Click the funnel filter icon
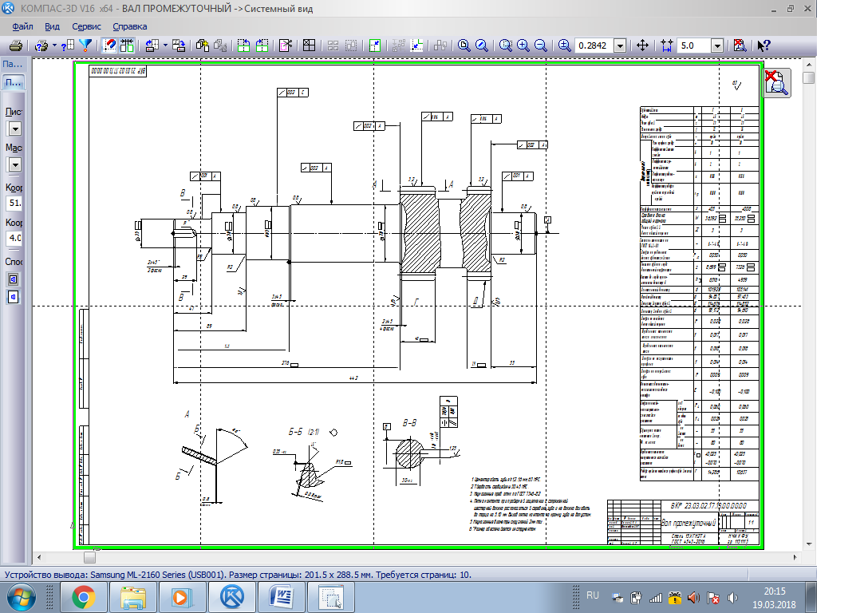Screen dimensions: 868x613 tap(85, 45)
